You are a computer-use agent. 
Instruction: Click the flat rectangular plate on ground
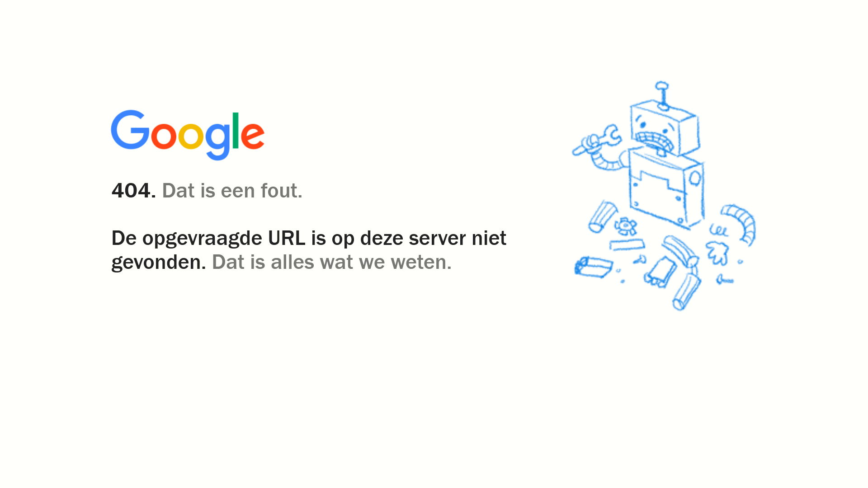pyautogui.click(x=627, y=245)
